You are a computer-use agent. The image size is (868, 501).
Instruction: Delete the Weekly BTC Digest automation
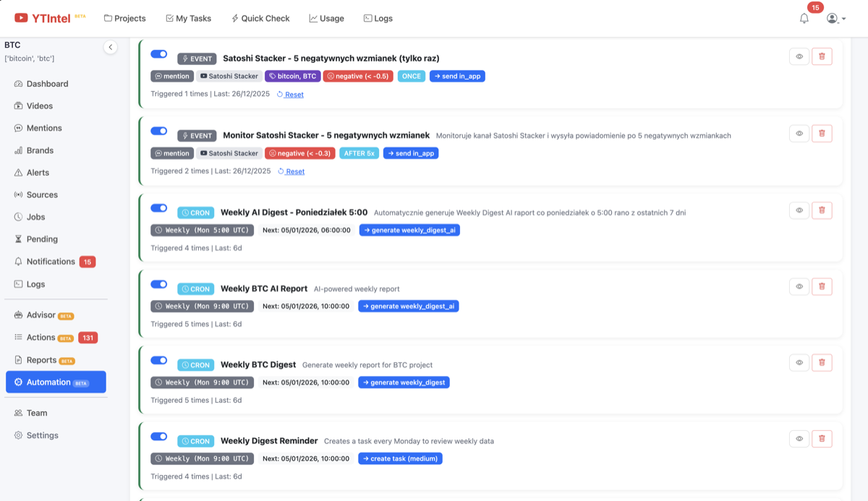822,363
